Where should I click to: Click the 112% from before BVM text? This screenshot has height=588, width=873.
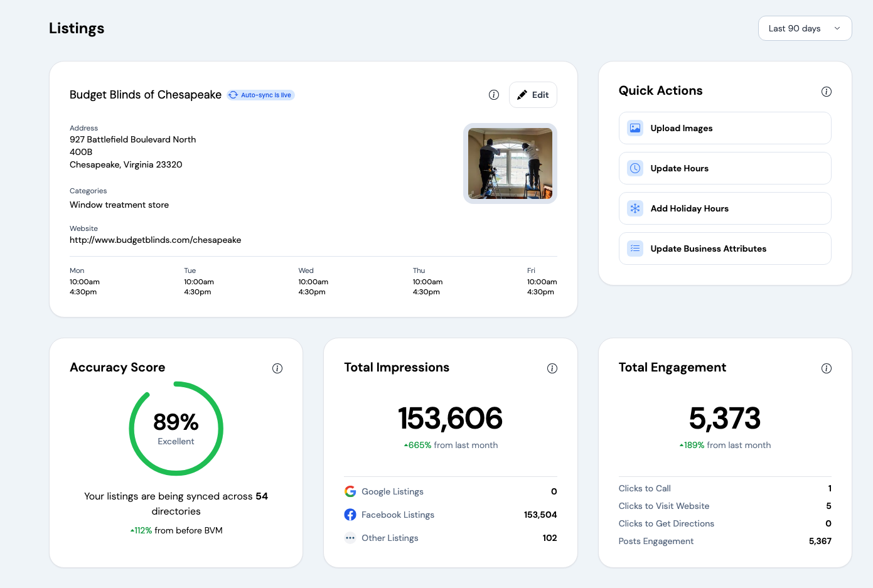pyautogui.click(x=176, y=530)
